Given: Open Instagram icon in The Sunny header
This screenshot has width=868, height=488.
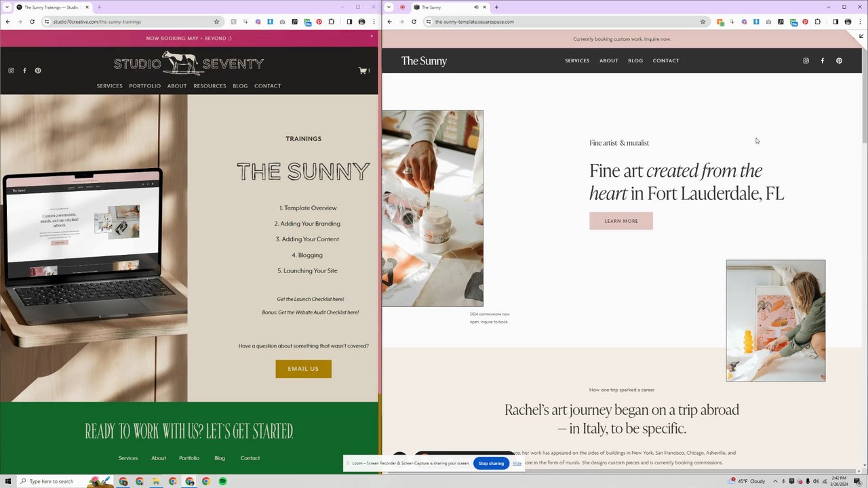Looking at the screenshot, I should tap(806, 61).
